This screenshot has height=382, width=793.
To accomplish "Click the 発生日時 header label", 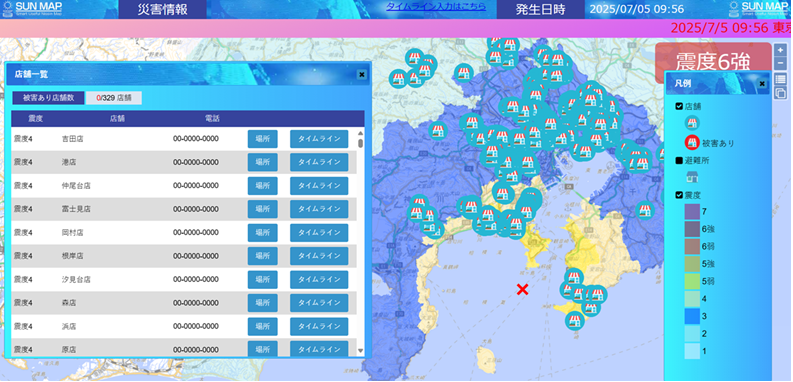I will (x=541, y=10).
